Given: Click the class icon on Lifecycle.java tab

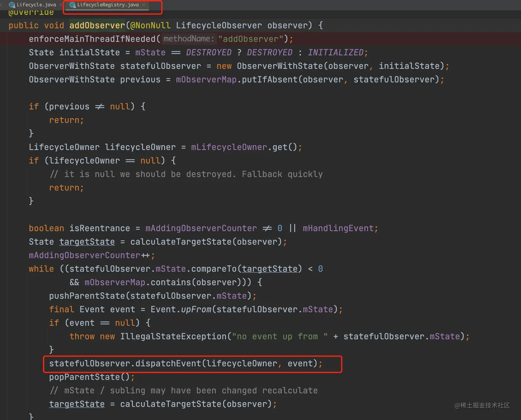Looking at the screenshot, I should pyautogui.click(x=12, y=5).
